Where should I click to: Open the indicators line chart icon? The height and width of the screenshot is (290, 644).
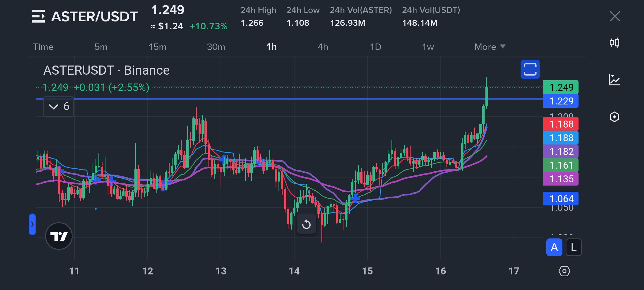pos(614,80)
